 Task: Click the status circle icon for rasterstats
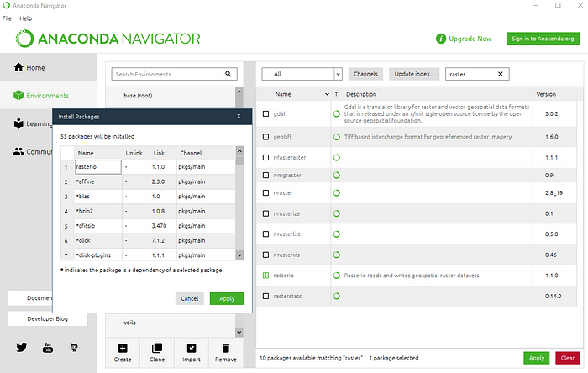pos(336,296)
